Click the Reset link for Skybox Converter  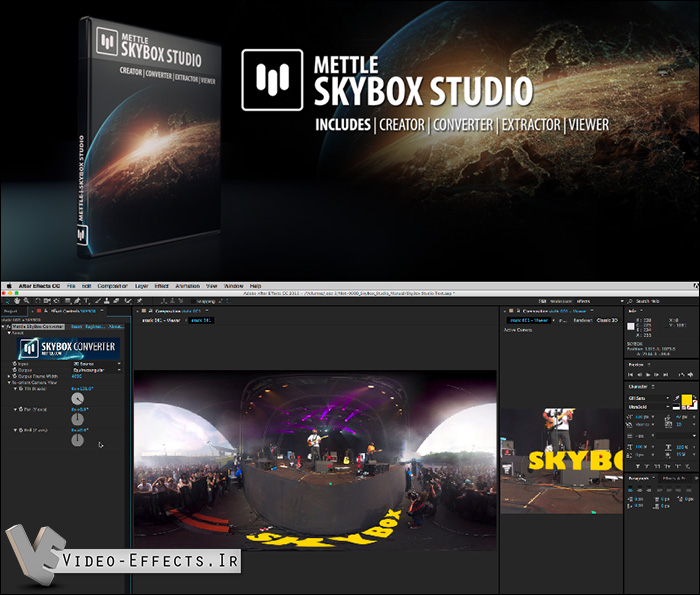pyautogui.click(x=76, y=327)
